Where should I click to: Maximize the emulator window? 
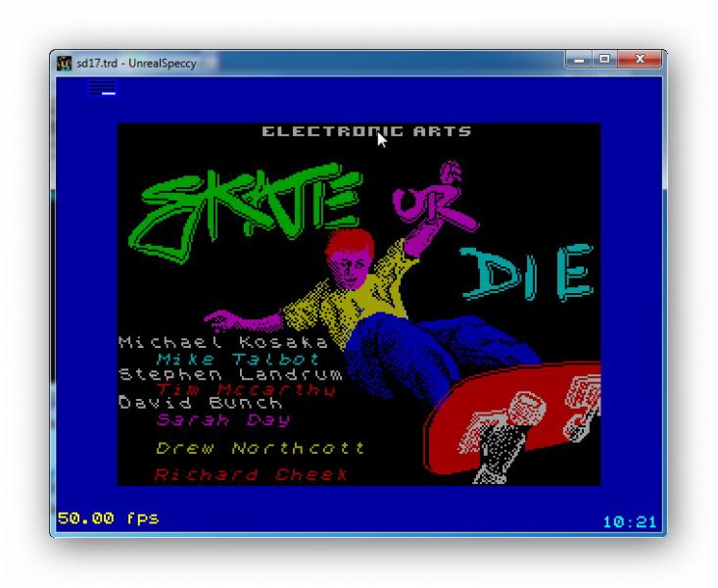(x=605, y=60)
